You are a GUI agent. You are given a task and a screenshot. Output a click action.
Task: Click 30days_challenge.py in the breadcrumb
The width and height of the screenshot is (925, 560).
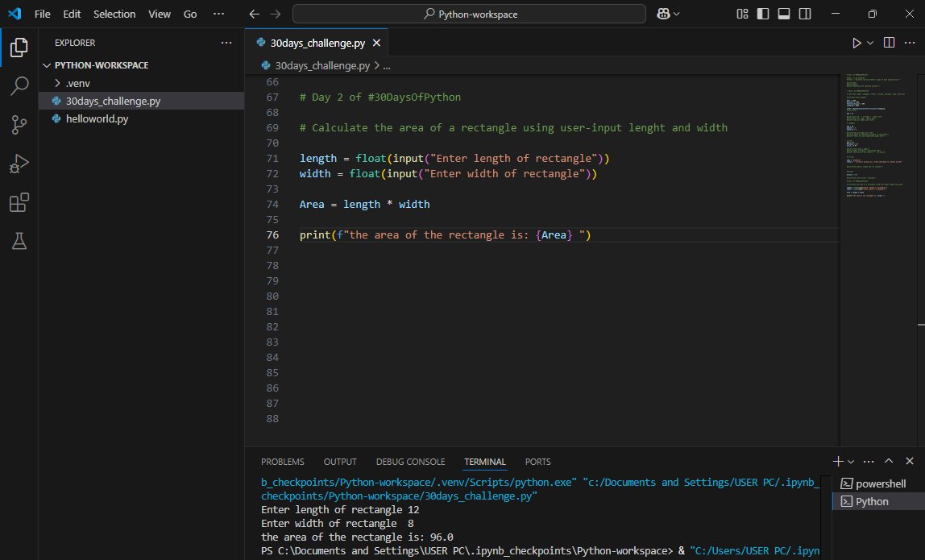point(322,65)
